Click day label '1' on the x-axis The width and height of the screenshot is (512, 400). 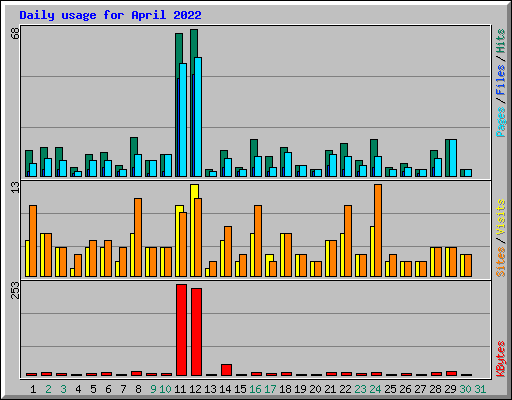coord(33,389)
